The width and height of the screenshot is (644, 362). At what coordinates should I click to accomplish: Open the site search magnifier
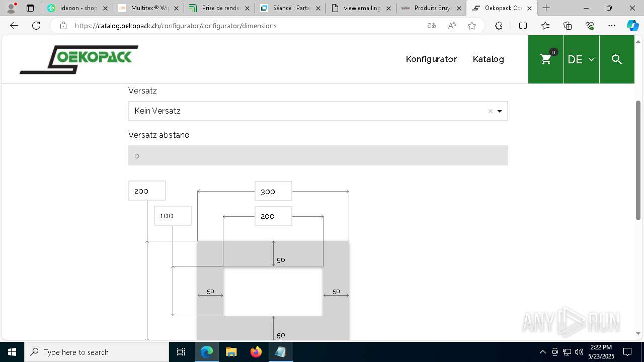pos(617,59)
